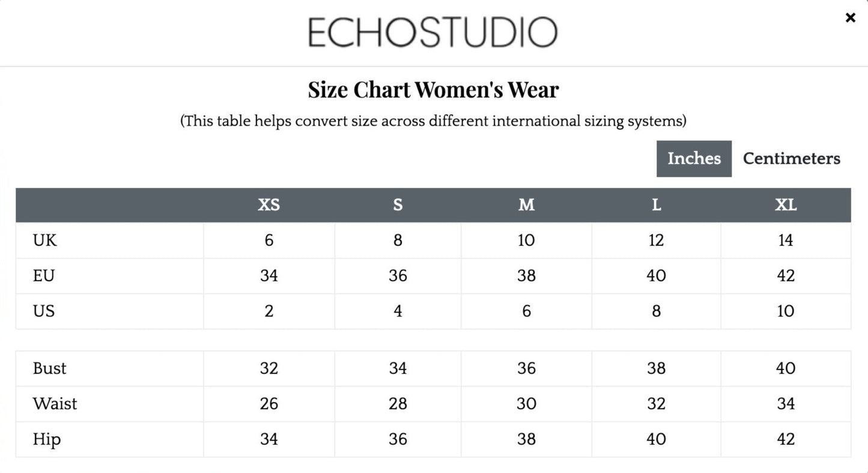The image size is (868, 473).
Task: Click the EU row label
Action: pos(44,276)
